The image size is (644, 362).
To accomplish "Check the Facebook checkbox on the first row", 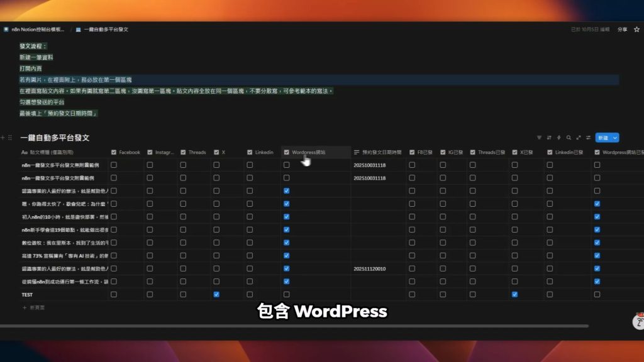I will tap(114, 165).
